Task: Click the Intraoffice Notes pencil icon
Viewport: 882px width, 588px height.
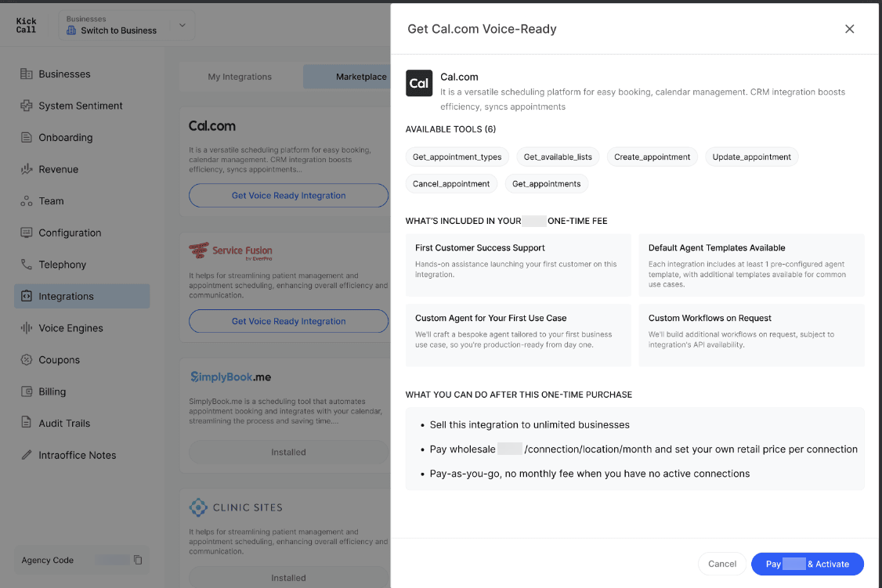Action: point(27,455)
